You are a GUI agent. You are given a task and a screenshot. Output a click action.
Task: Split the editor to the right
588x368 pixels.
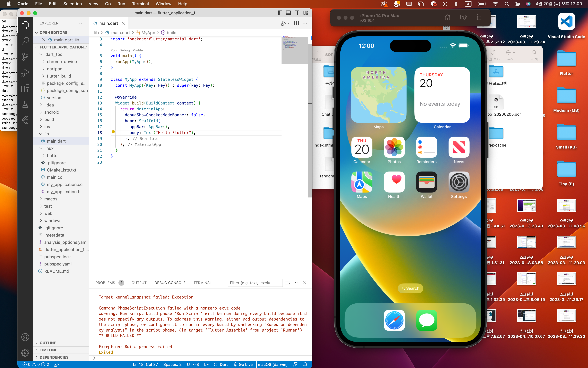pos(296,23)
